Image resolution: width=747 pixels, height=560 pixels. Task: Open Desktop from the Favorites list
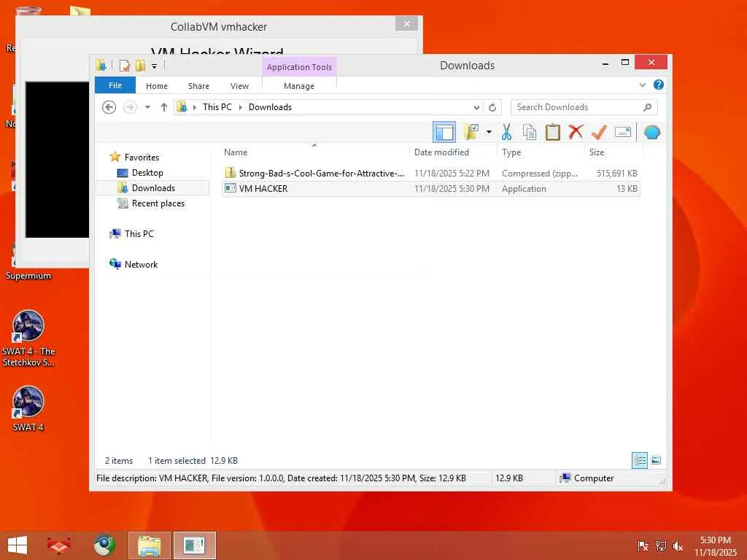[147, 172]
